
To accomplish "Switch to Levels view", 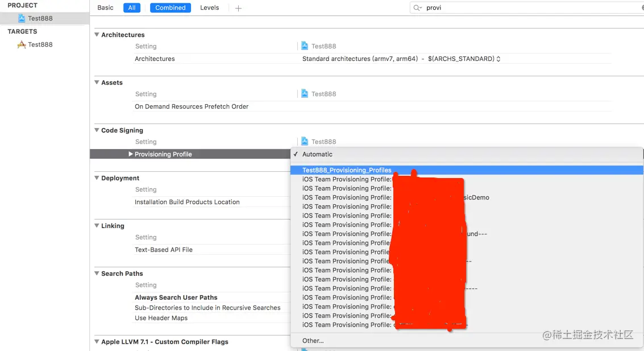I will click(210, 7).
